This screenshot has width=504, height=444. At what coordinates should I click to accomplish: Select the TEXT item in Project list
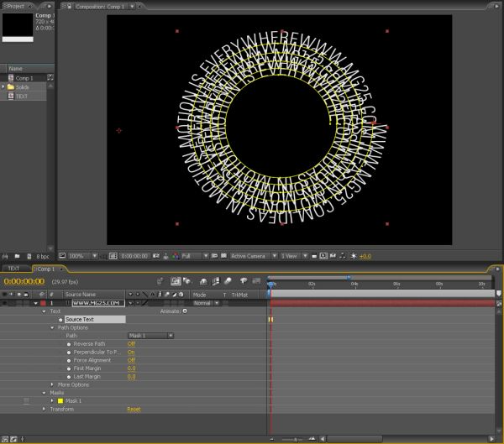pyautogui.click(x=22, y=96)
